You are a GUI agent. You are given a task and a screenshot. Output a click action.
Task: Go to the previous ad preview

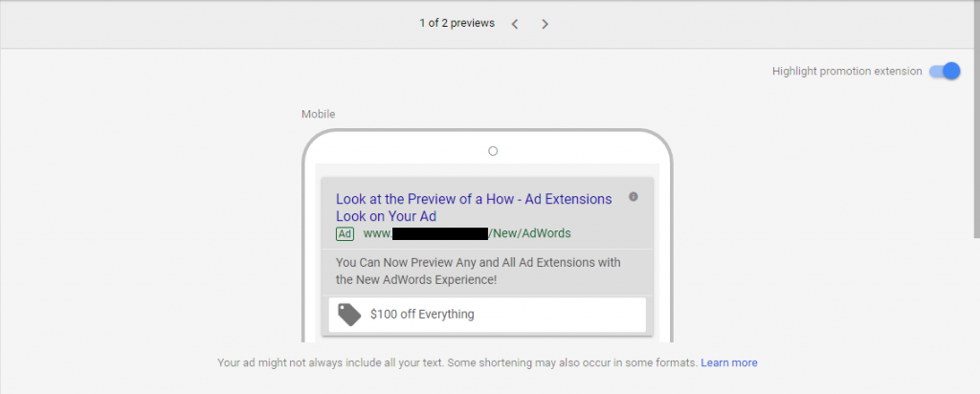pos(514,24)
